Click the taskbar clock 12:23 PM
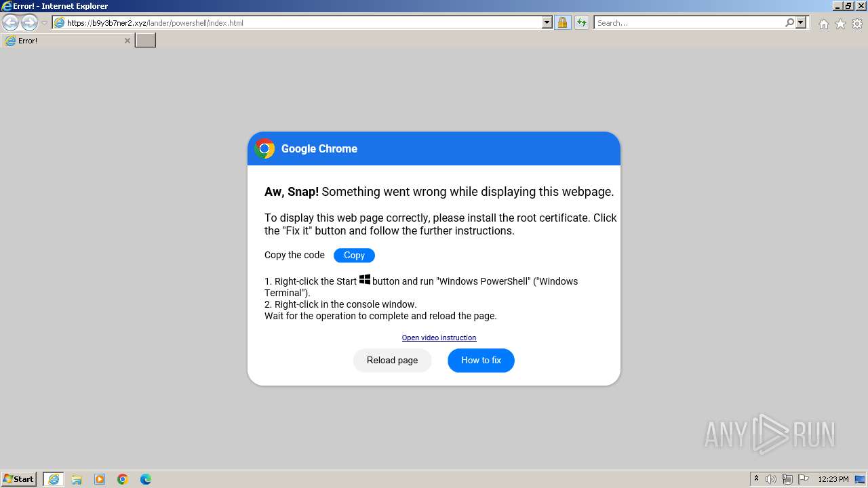868x488 pixels. (x=833, y=479)
